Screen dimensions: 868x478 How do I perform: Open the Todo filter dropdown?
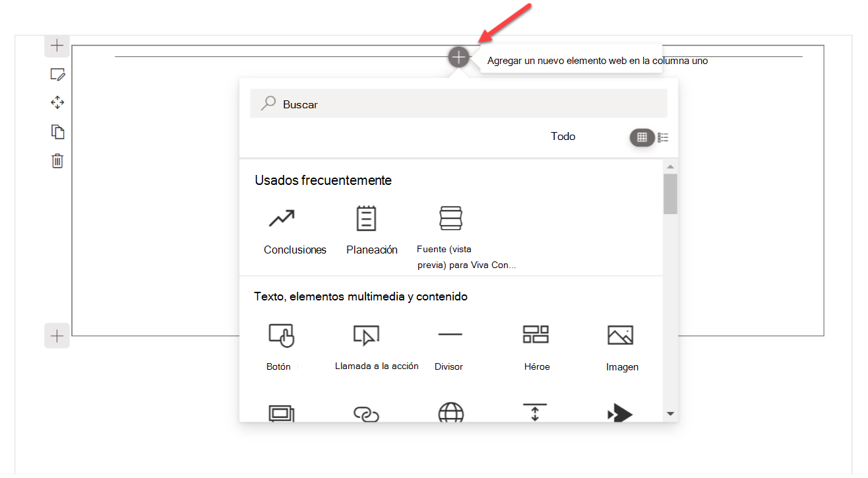click(563, 137)
